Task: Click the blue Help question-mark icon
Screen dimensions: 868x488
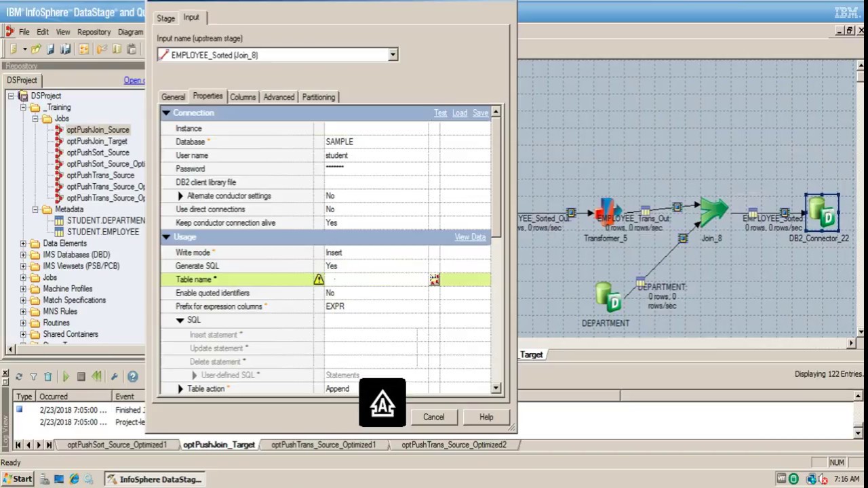Action: [133, 377]
